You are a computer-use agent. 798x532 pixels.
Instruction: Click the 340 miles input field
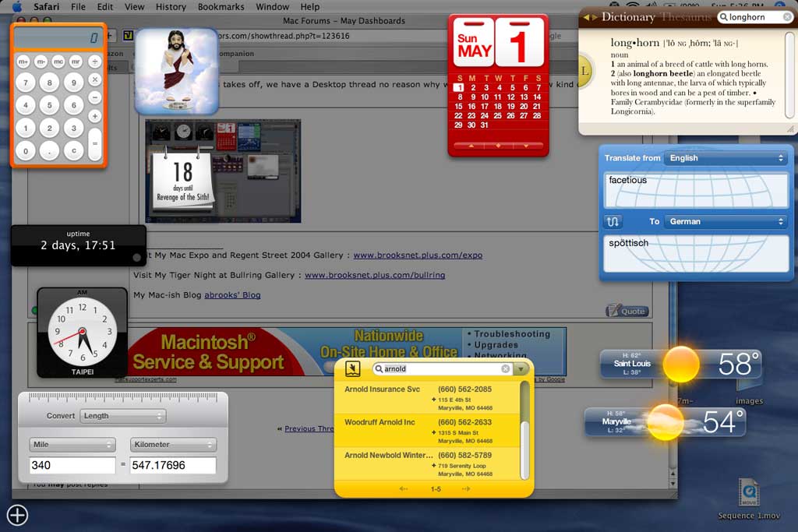point(72,465)
